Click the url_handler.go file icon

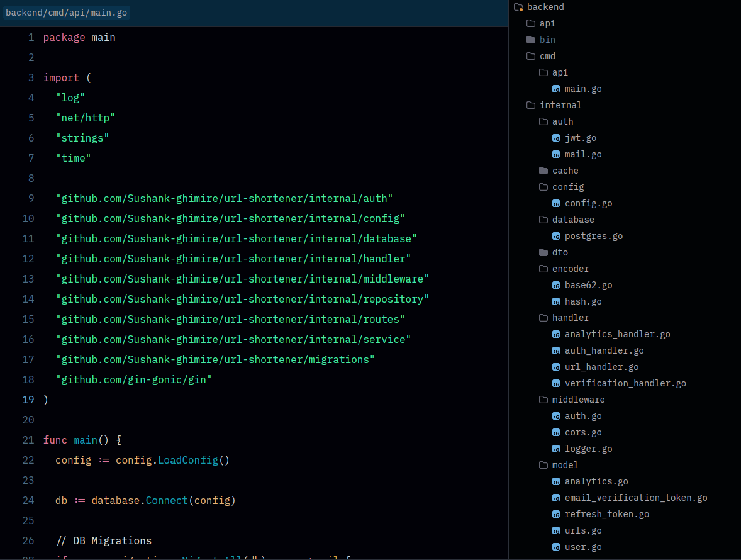556,367
